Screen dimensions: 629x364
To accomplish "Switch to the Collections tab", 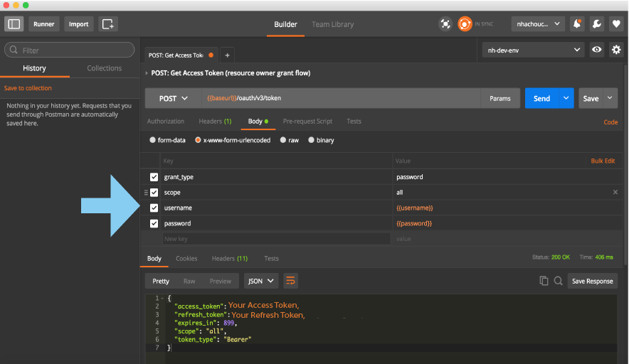I will 105,68.
